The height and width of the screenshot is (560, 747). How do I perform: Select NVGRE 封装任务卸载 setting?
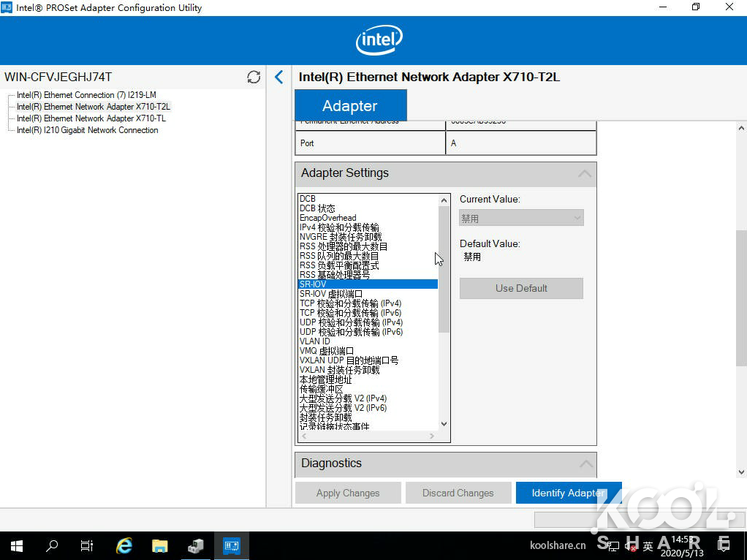[x=341, y=237]
